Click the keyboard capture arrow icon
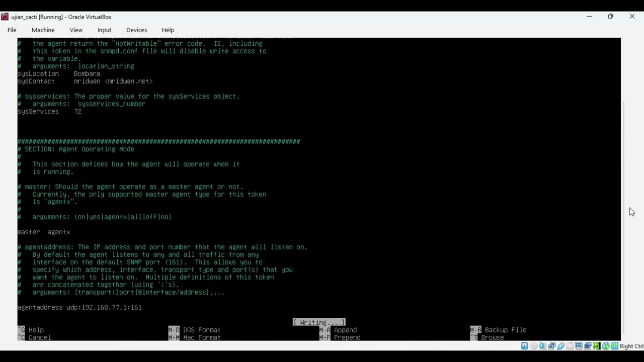 point(615,346)
